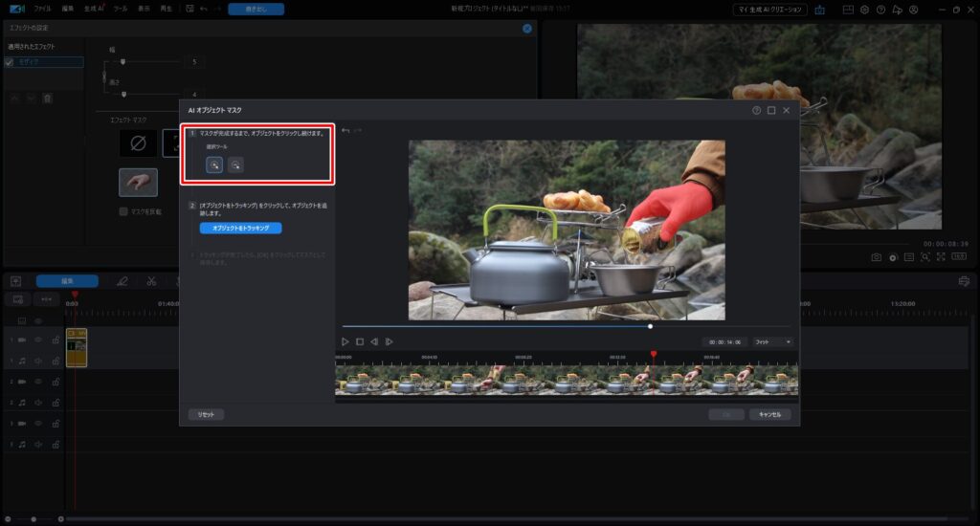Click the リセット button

[206, 414]
